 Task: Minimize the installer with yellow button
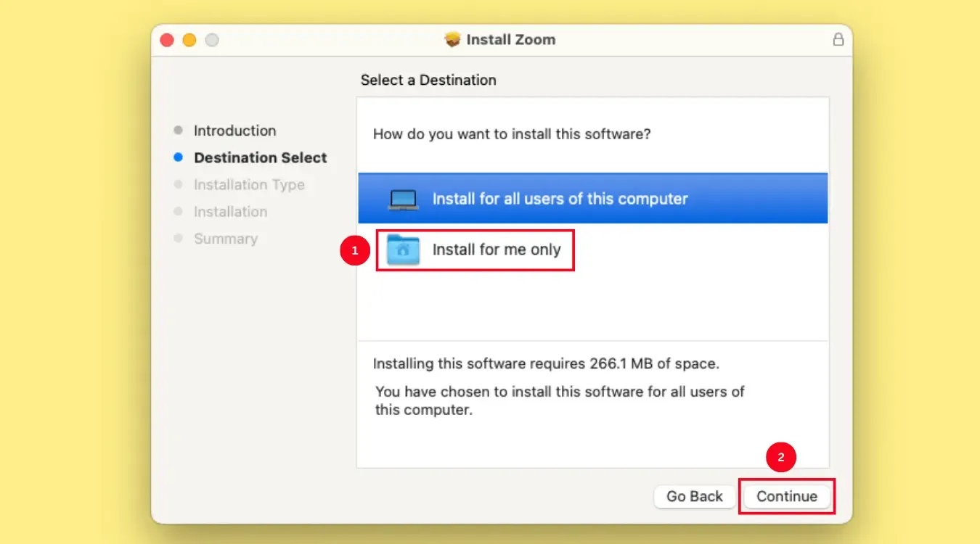[x=189, y=40]
